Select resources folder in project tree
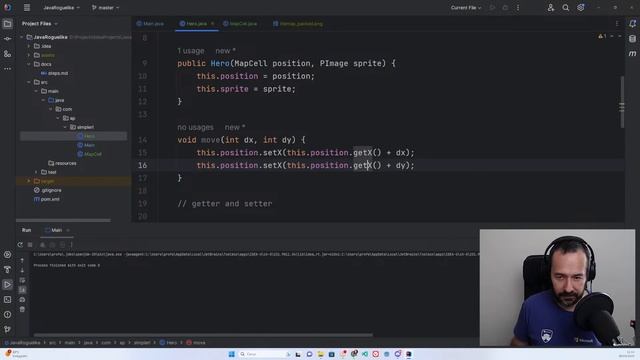 [x=62, y=163]
